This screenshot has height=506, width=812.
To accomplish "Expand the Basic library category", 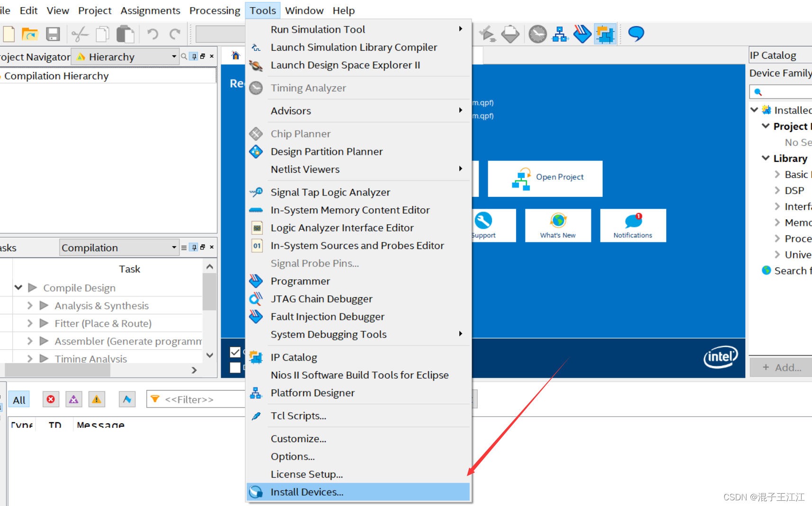I will (x=777, y=174).
